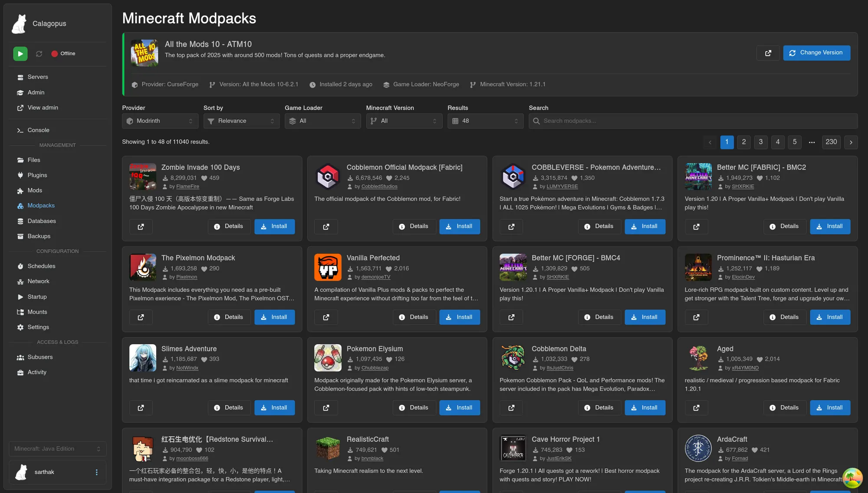
Task: Install Vanilla Perfected modpack
Action: (460, 317)
